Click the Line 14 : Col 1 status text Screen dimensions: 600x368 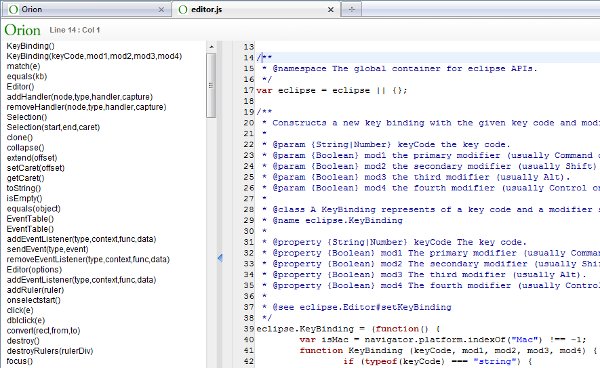point(75,30)
